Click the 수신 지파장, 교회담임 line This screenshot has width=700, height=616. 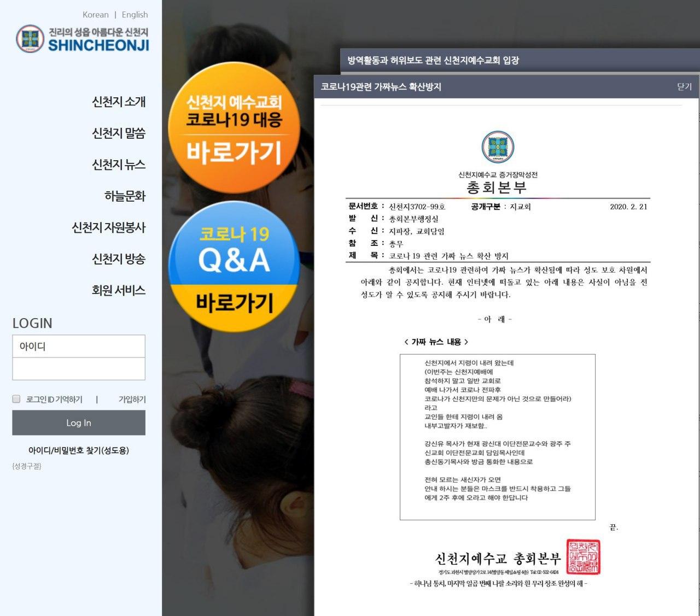396,231
